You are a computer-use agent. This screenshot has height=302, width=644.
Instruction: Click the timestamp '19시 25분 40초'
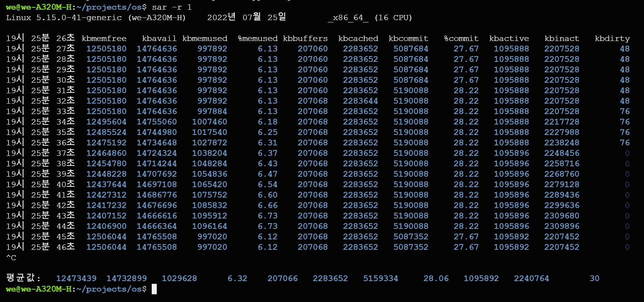[40, 184]
